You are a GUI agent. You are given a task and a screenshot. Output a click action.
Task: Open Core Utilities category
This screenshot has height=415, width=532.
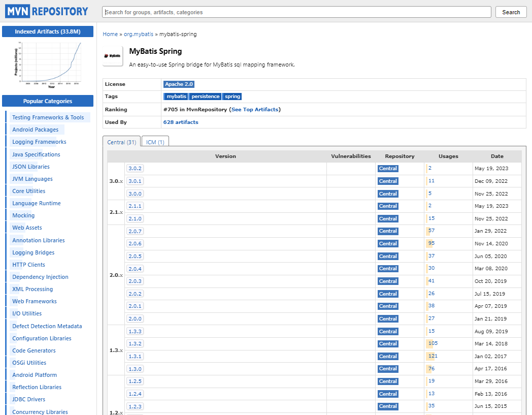click(29, 191)
